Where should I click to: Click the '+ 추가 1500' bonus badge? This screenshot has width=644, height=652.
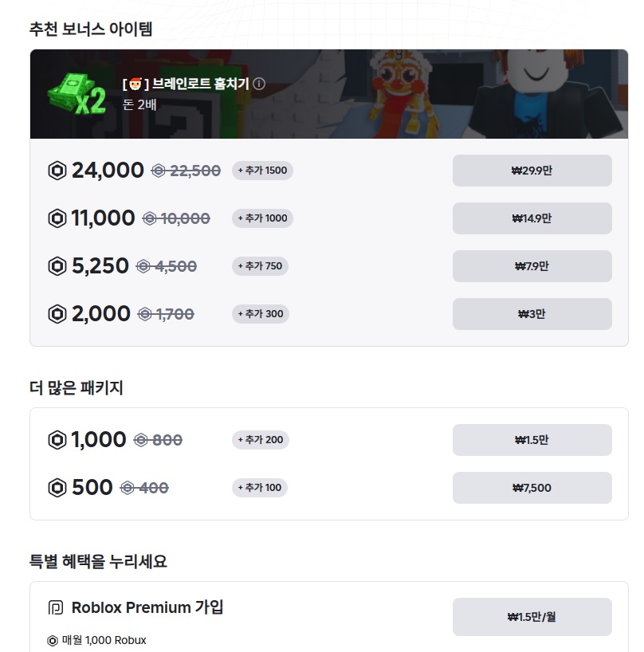coord(262,170)
